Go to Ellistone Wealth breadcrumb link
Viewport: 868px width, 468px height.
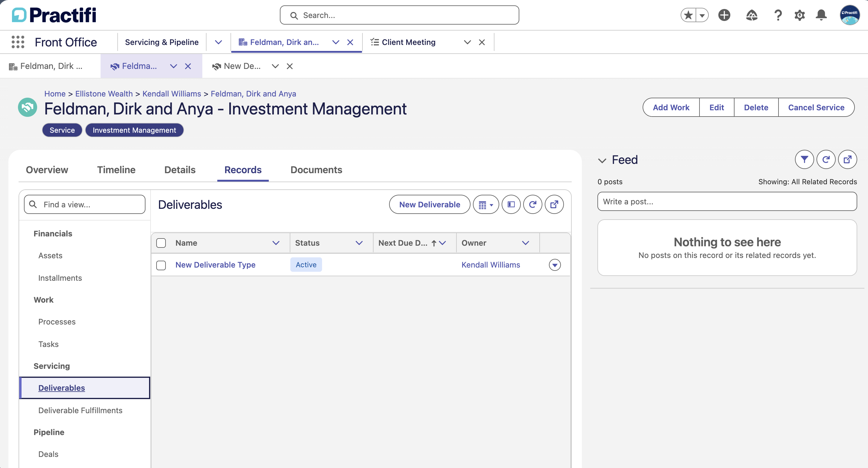tap(104, 94)
